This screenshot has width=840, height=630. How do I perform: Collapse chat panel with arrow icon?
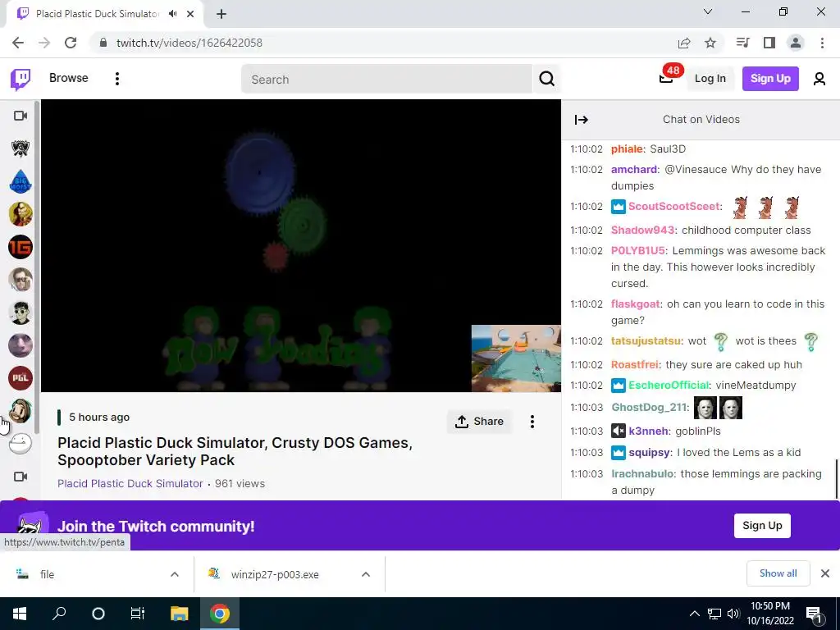[x=582, y=120]
